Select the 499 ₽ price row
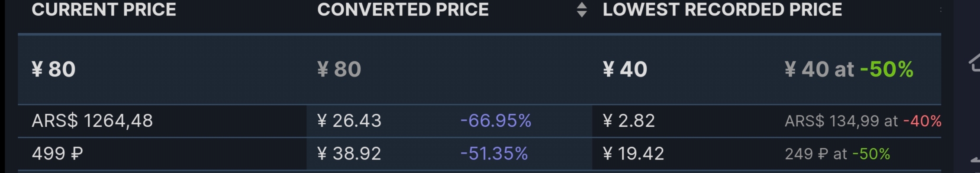This screenshot has width=980, height=173. [57, 154]
